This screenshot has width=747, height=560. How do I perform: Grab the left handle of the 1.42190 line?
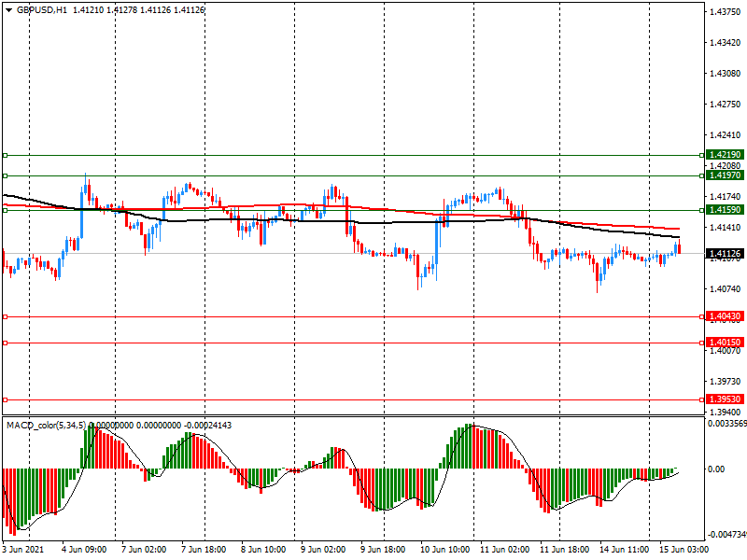coord(5,155)
